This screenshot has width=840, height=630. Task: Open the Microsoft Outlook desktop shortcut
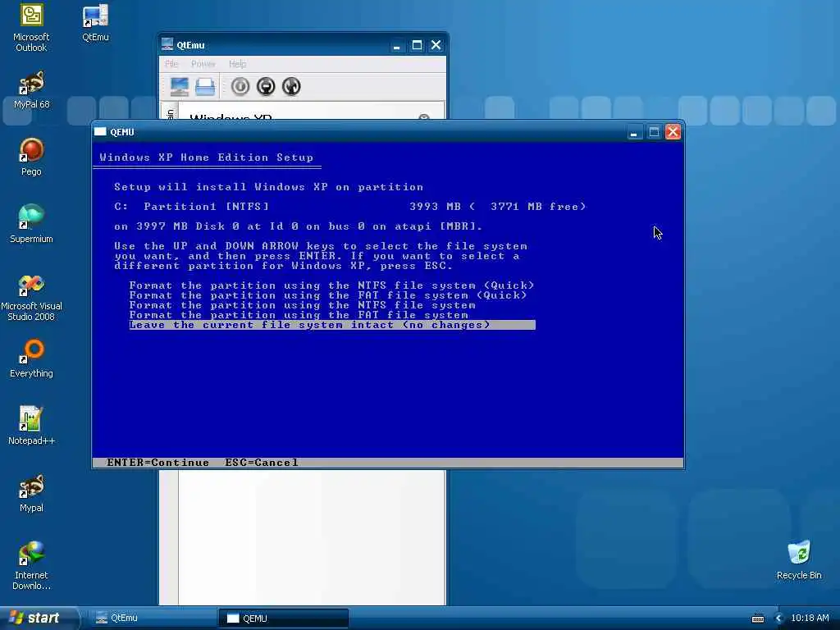(x=31, y=28)
